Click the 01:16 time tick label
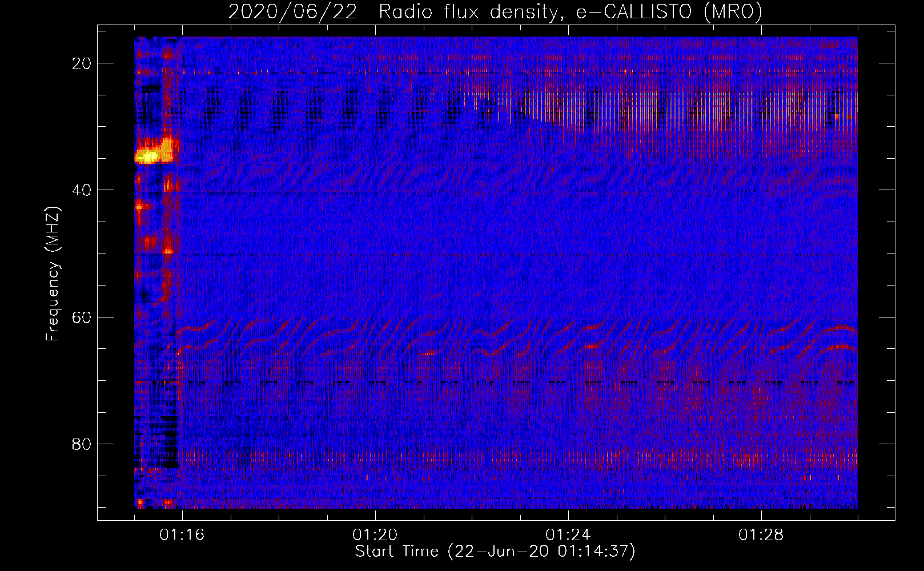The height and width of the screenshot is (571, 924). point(182,535)
